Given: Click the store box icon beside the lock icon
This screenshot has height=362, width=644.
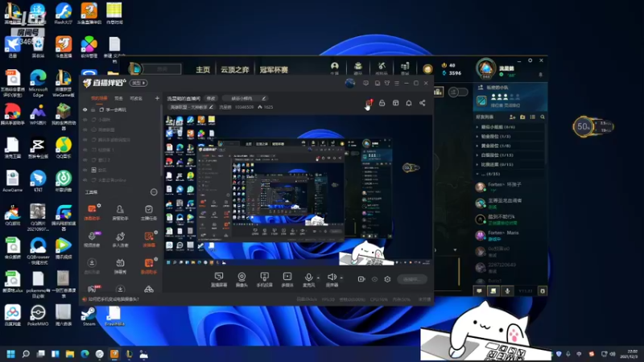Looking at the screenshot, I should click(395, 103).
